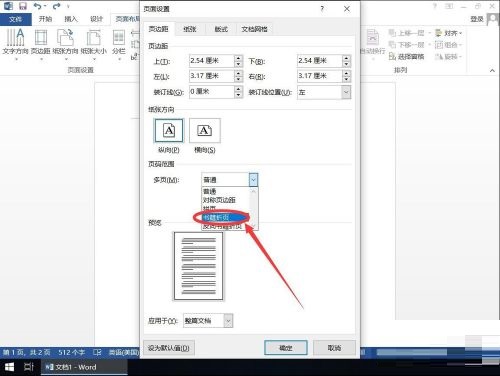This screenshot has width=500, height=376.
Task: Click the 登录 sign-in link
Action: [x=477, y=19]
